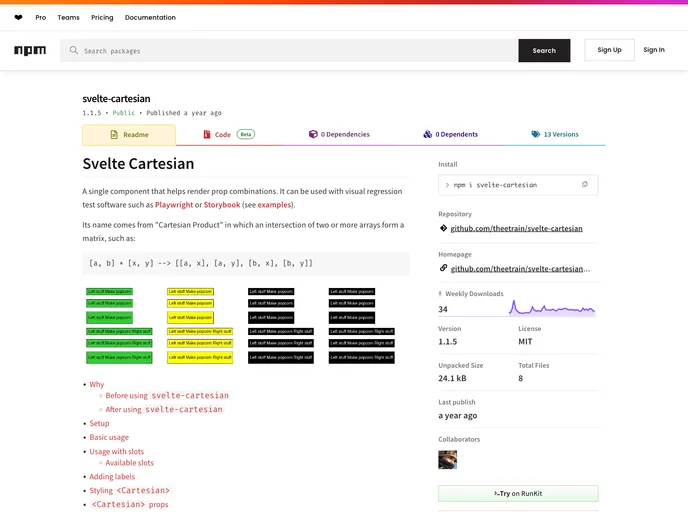Screen dimensions: 688x512
Task: Jump to the Setup section
Action: point(99,423)
